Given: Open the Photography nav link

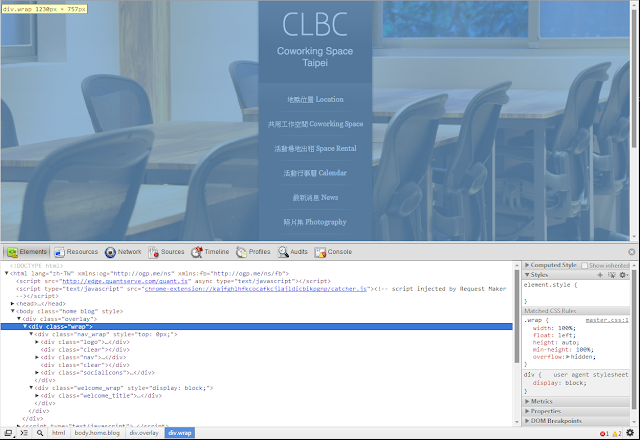Looking at the screenshot, I should coord(315,222).
